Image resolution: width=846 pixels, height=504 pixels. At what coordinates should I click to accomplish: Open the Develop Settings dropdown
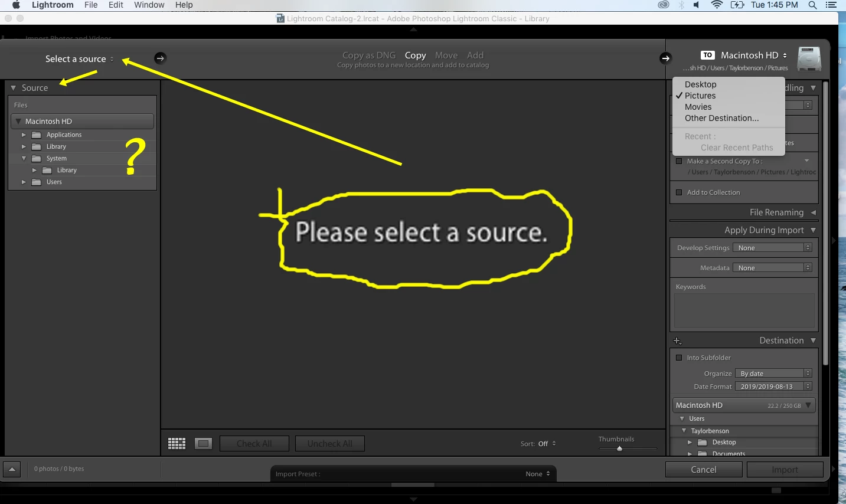[773, 248]
